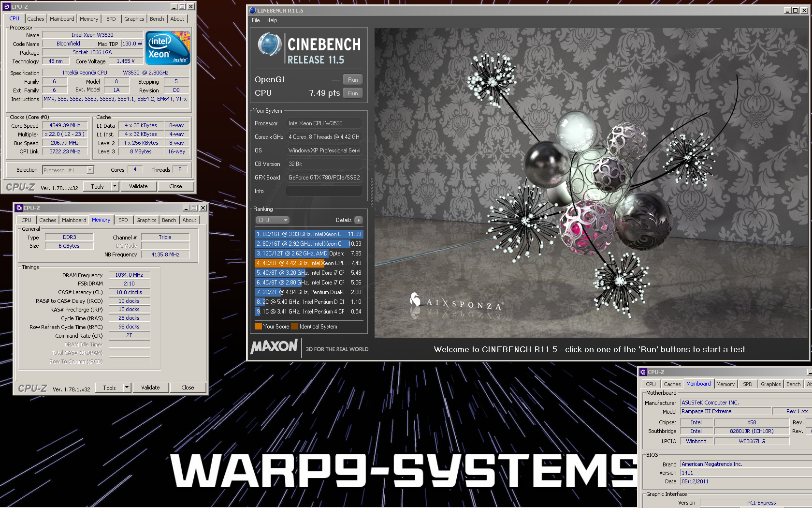
Task: Select ranking row 6, 4C/8T 2.80 GHz
Action: (x=308, y=283)
